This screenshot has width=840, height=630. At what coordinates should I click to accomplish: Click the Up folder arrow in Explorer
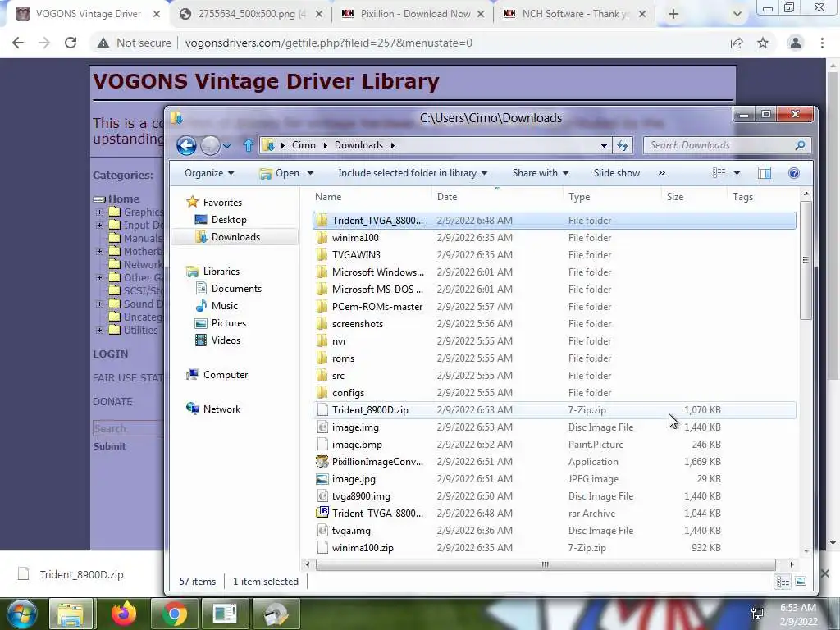(x=248, y=145)
